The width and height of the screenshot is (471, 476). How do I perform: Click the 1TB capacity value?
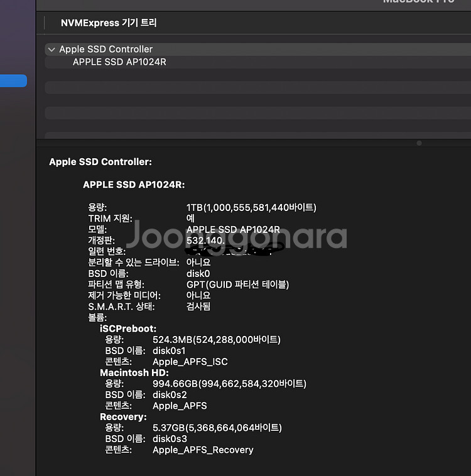(251, 208)
